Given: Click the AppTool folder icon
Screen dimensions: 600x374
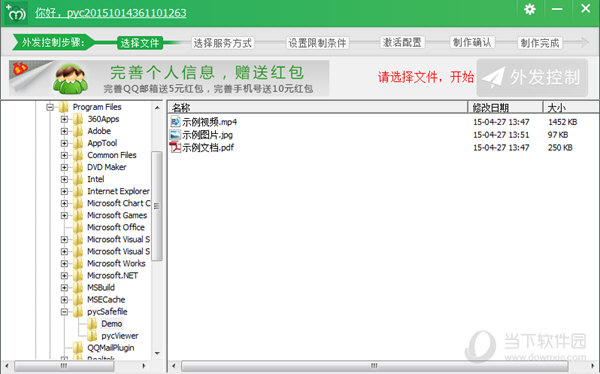Looking at the screenshot, I should click(78, 143).
